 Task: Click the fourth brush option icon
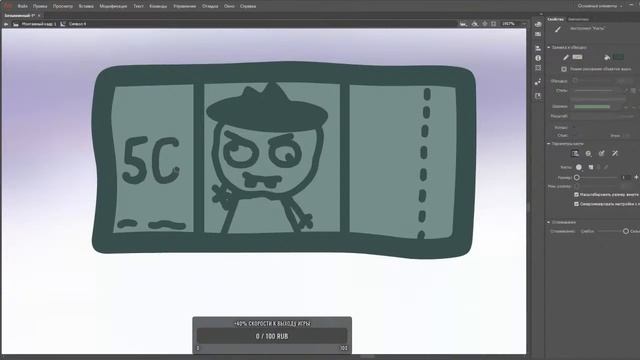tap(615, 153)
